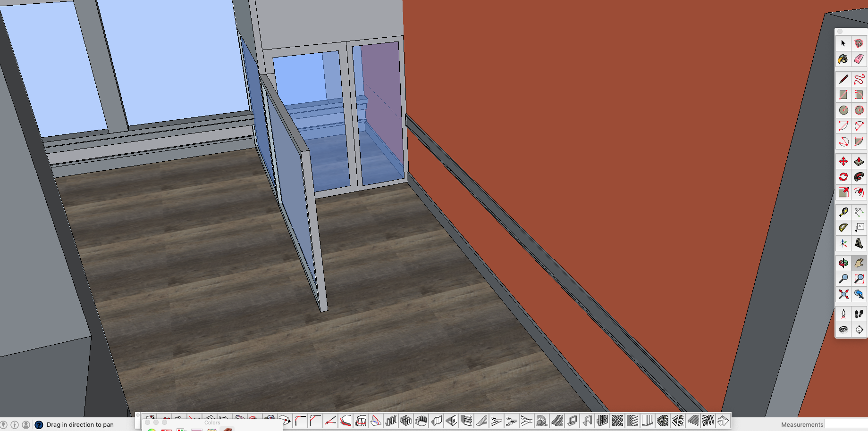This screenshot has width=868, height=431.
Task: Activate the Push/Pull tool
Action: tap(859, 162)
